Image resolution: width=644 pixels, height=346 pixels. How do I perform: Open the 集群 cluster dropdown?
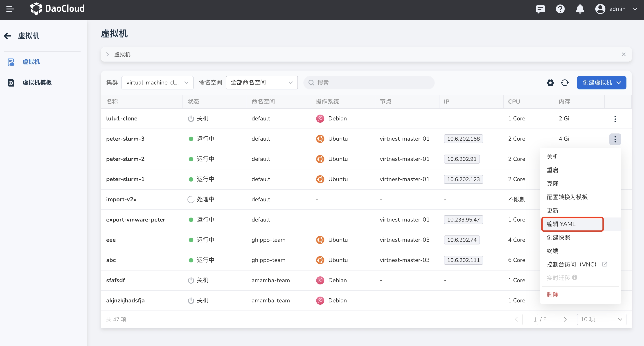(157, 83)
